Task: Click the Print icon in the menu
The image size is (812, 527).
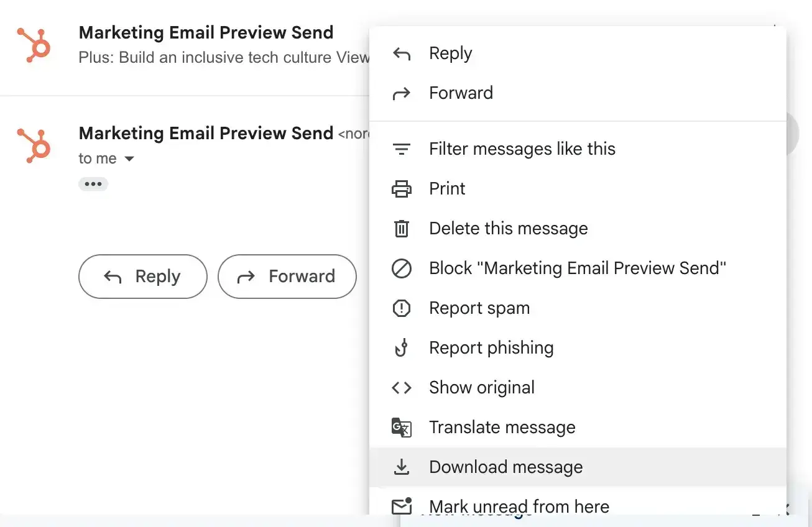Action: 402,188
